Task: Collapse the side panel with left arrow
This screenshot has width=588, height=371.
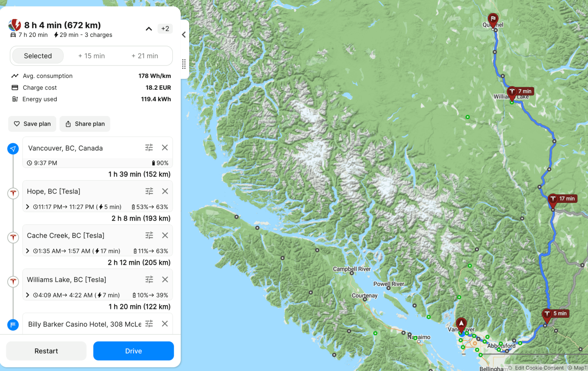Action: point(184,34)
